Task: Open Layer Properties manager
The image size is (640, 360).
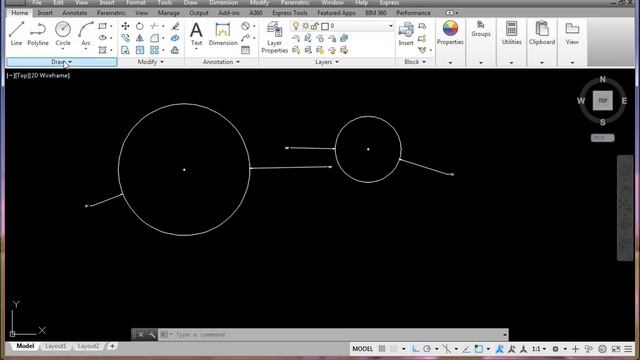Action: [274, 38]
